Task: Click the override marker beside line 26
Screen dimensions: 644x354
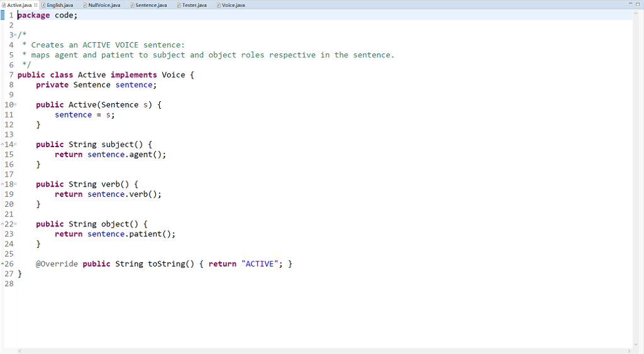Action: click(3, 264)
